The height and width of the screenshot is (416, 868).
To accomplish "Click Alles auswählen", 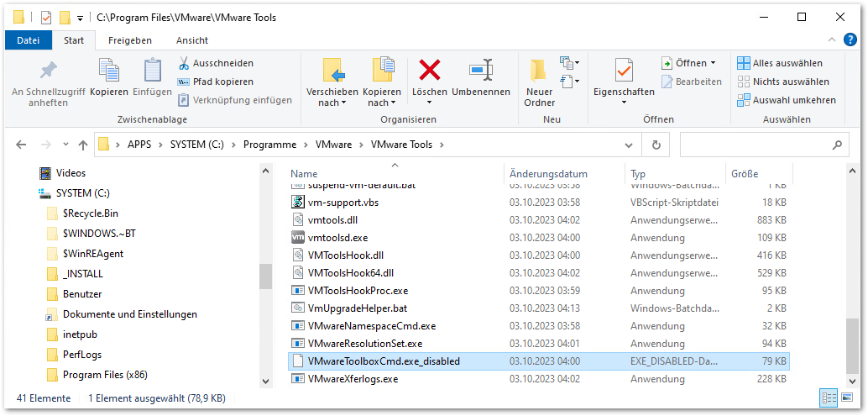I will tap(780, 63).
